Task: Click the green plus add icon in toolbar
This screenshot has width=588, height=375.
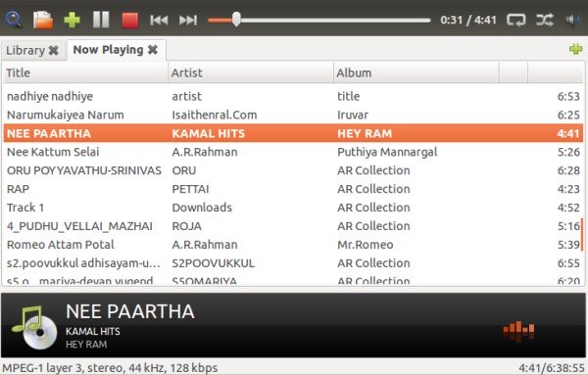Action: 72,20
